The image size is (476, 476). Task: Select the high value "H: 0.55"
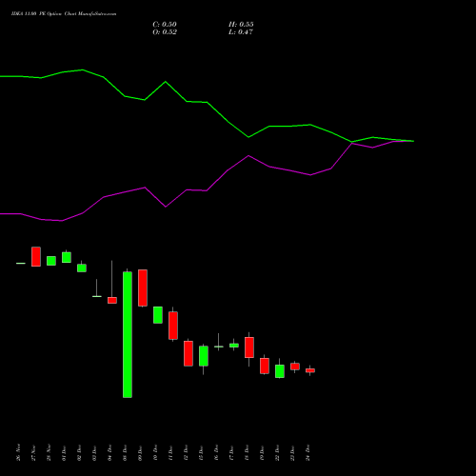(241, 25)
